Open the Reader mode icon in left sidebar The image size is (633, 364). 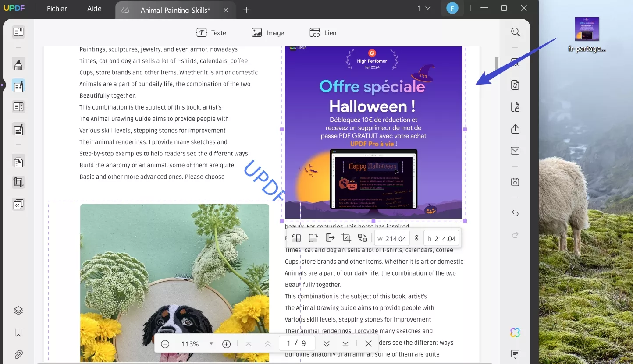click(x=18, y=32)
